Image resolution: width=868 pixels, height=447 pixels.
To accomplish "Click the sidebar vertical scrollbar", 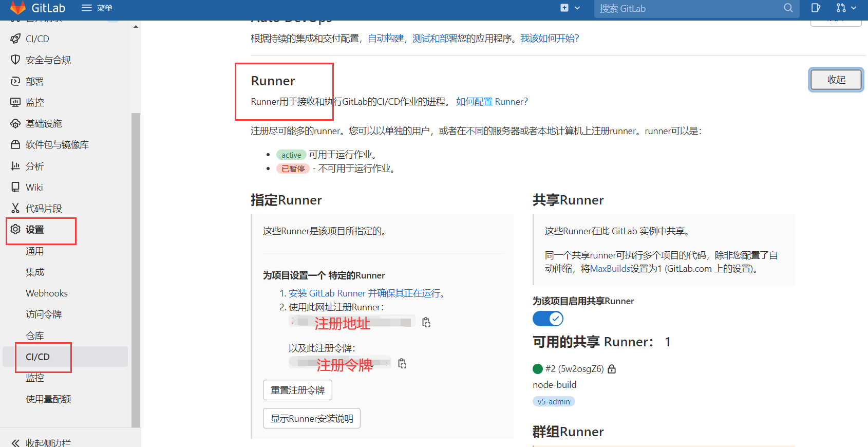I will [136, 270].
